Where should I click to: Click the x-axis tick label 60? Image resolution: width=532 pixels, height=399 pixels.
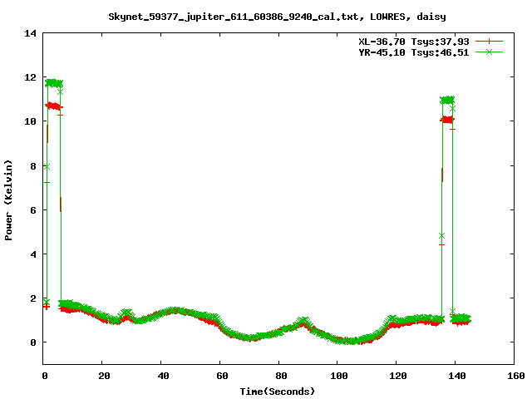tap(222, 376)
